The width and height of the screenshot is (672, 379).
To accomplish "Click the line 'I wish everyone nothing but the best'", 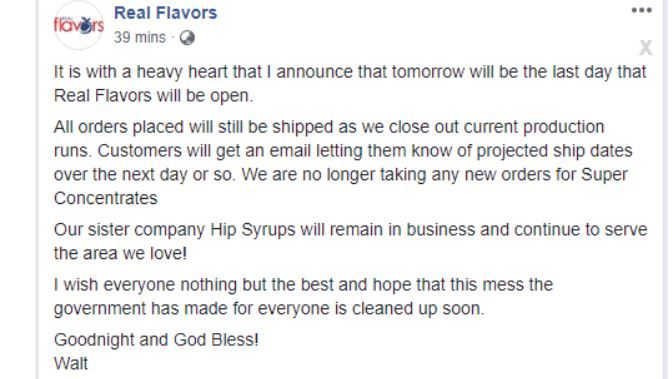I will pos(303,285).
